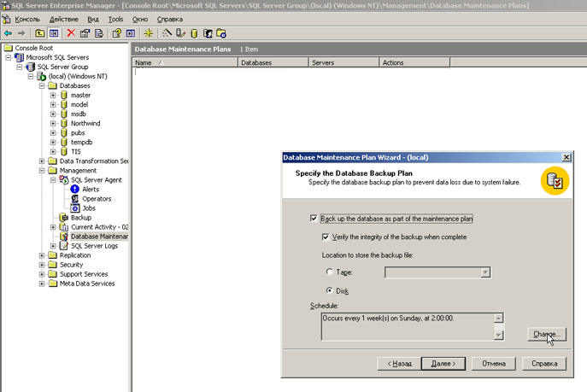Open the Окно menu

[140, 19]
